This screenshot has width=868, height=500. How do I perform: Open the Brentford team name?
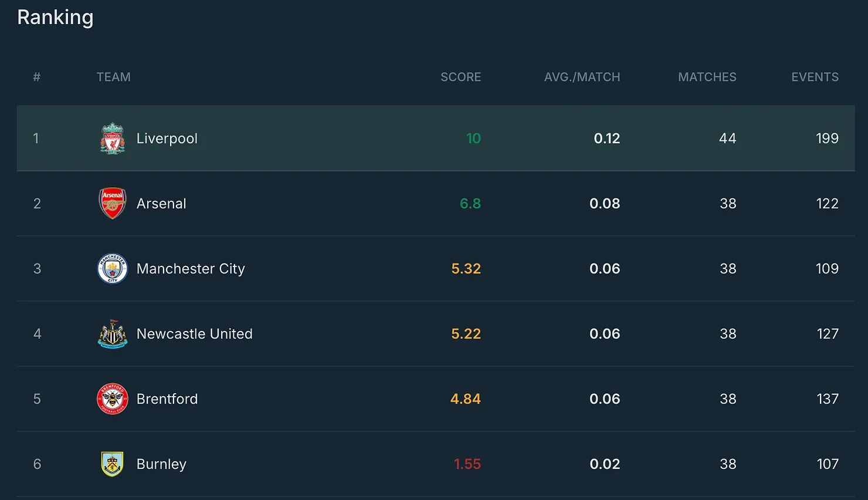coord(167,399)
